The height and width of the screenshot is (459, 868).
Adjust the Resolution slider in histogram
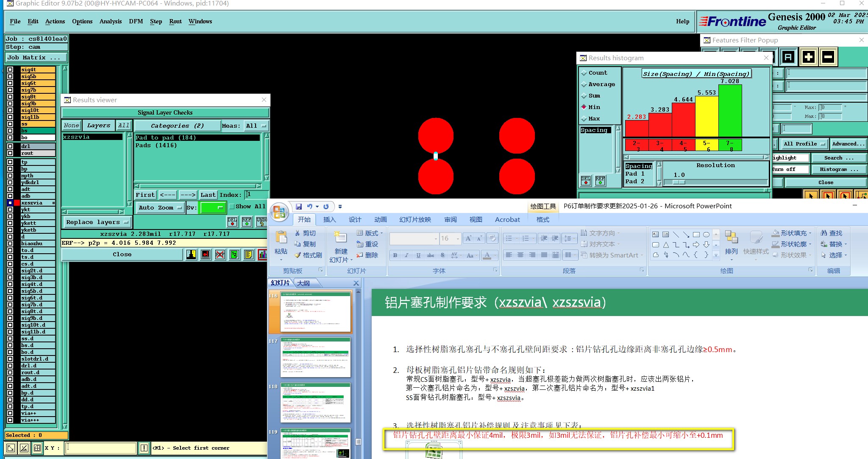[x=679, y=182]
